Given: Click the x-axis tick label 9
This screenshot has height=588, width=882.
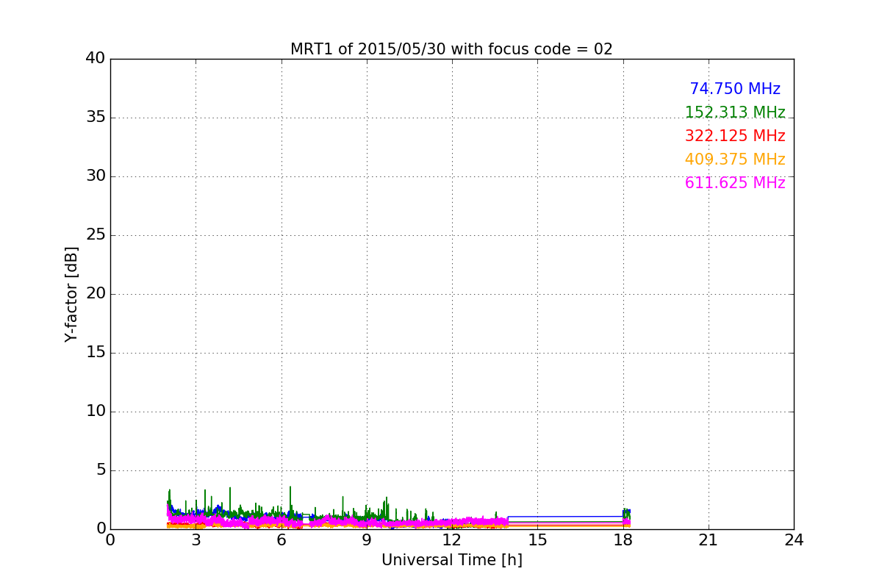Looking at the screenshot, I should (x=367, y=540).
